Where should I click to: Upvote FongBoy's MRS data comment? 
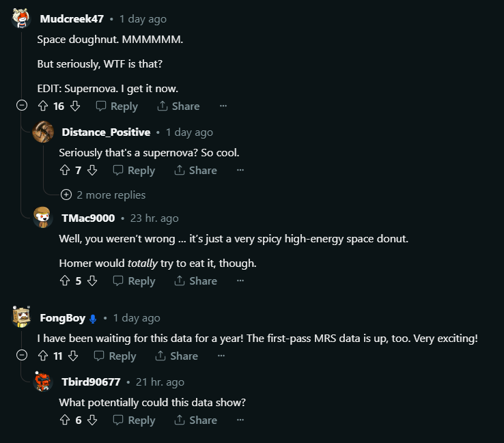click(42, 356)
